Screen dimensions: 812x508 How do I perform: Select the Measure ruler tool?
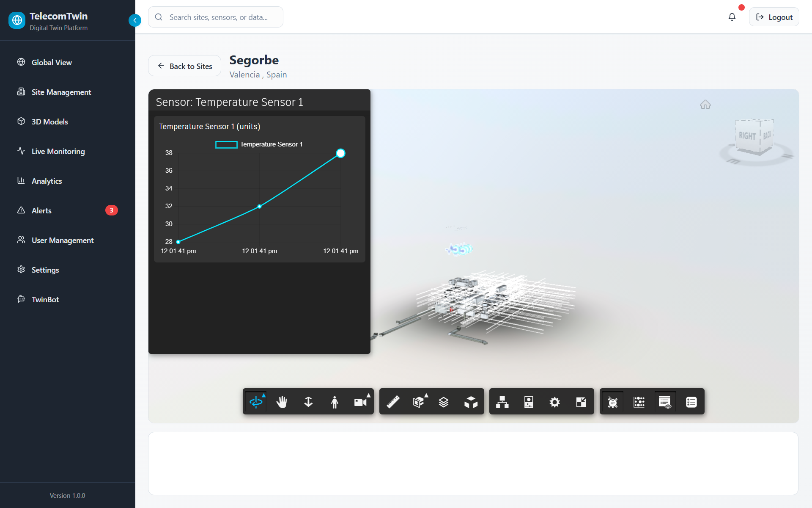click(x=393, y=402)
